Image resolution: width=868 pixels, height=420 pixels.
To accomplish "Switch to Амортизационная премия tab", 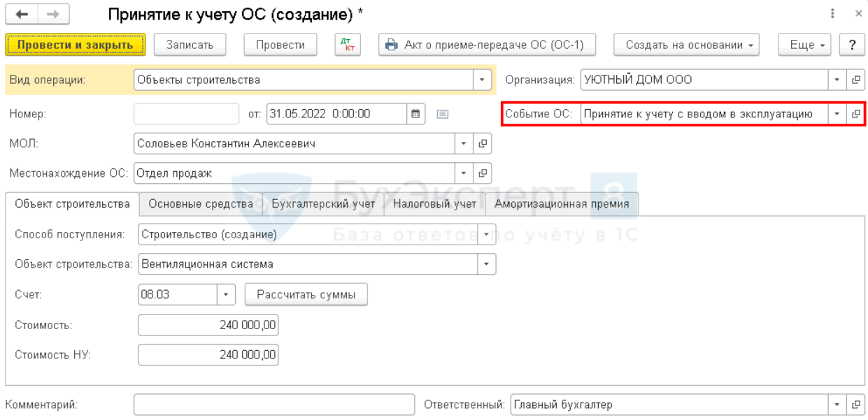I will (562, 204).
